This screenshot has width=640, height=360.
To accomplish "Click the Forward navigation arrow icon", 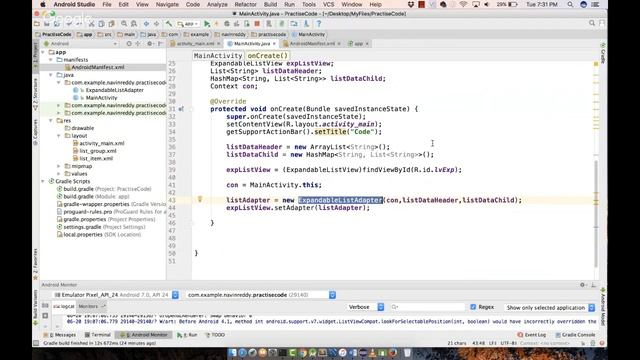I will click(x=156, y=24).
